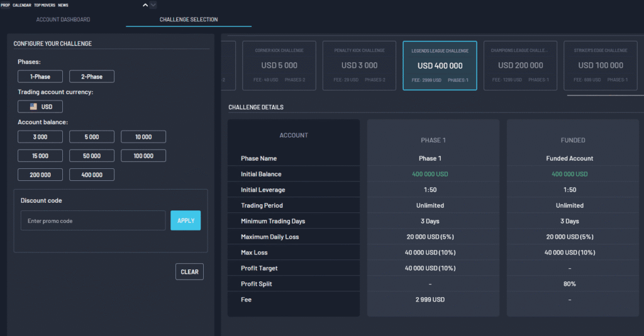644x336 pixels.
Task: Open TOP MOVERS in the top bar
Action: point(45,5)
